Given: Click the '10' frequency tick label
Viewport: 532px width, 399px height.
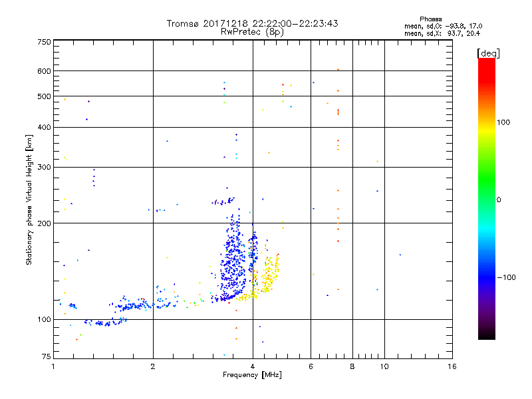Looking at the screenshot, I should pyautogui.click(x=384, y=366).
